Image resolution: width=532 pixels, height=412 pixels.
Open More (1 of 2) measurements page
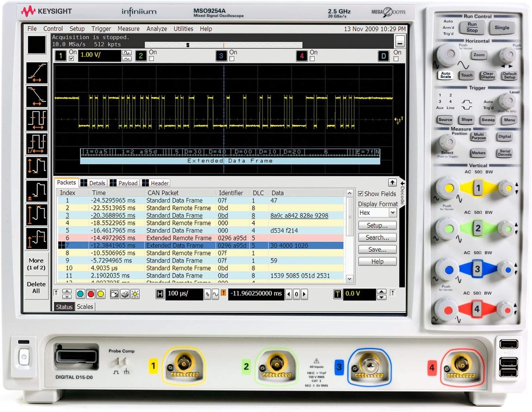[36, 264]
